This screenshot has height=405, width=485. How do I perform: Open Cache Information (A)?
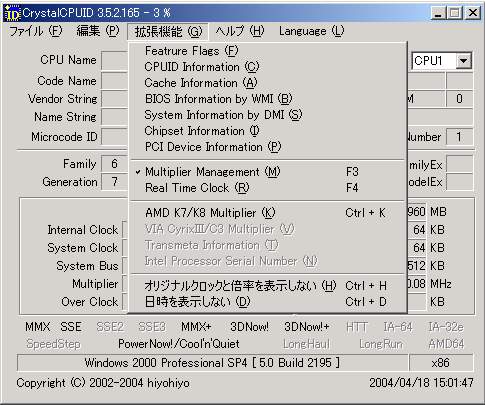coord(267,83)
